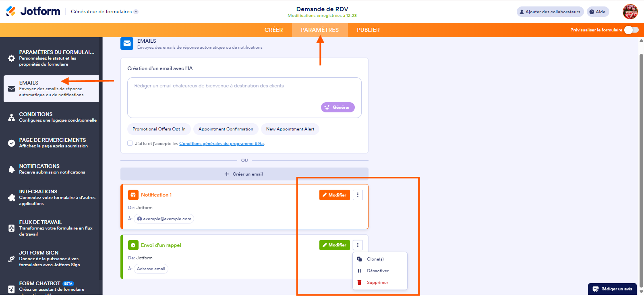Click the Envoi d'un rappel title
Image resolution: width=644 pixels, height=296 pixels.
click(161, 245)
